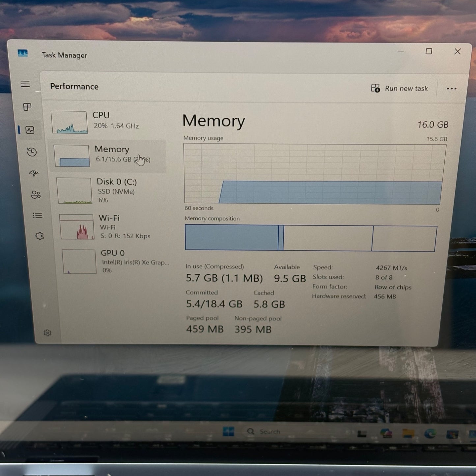This screenshot has height=476, width=476.
Task: Go to the Processes page icon
Action: point(27,107)
